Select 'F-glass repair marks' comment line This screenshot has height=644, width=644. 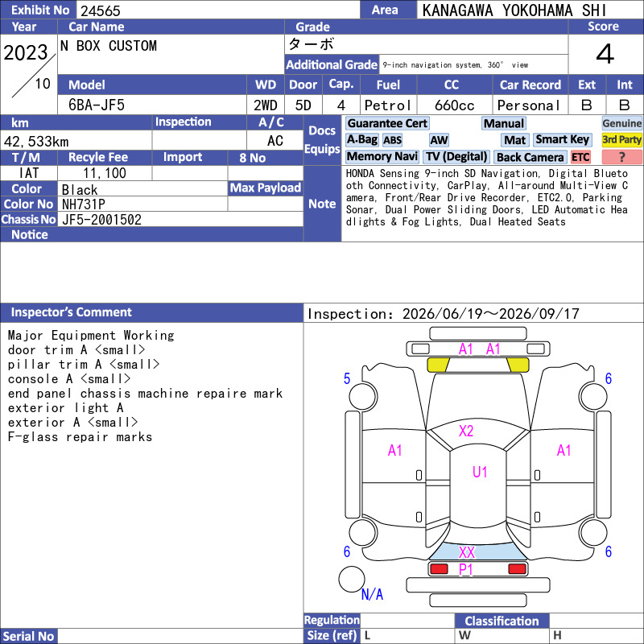click(80, 437)
